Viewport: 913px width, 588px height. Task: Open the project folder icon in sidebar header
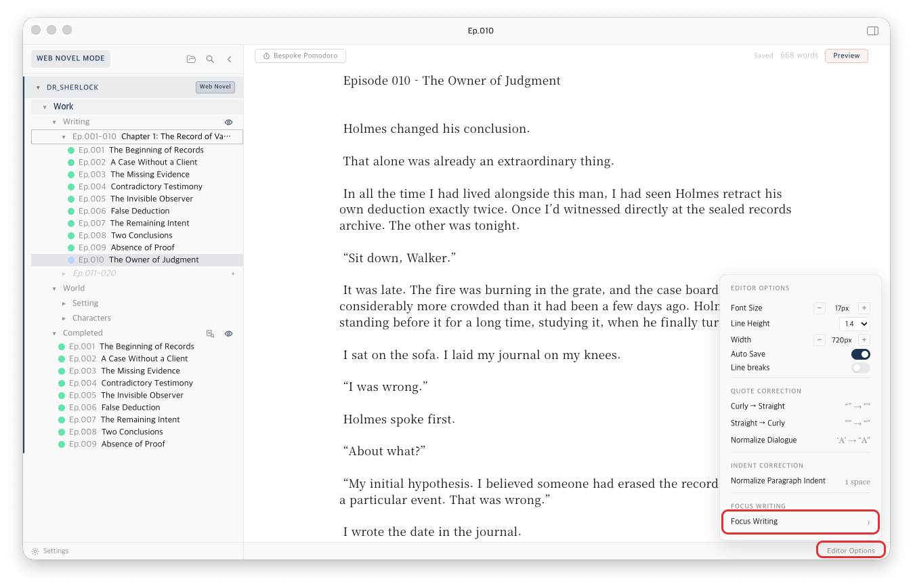click(x=191, y=59)
